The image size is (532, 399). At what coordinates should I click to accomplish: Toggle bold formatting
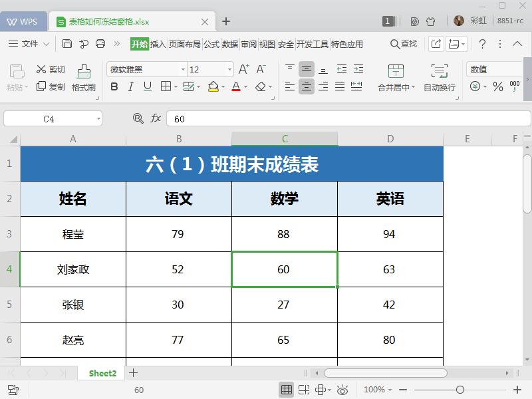coord(114,86)
